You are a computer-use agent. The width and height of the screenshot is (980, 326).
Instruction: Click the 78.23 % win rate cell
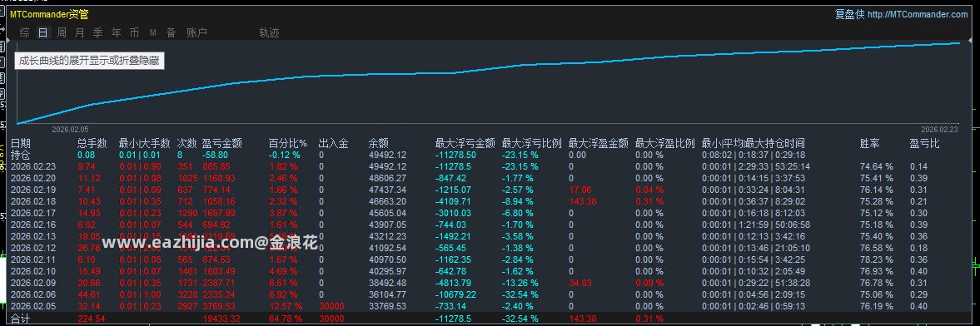point(876,259)
